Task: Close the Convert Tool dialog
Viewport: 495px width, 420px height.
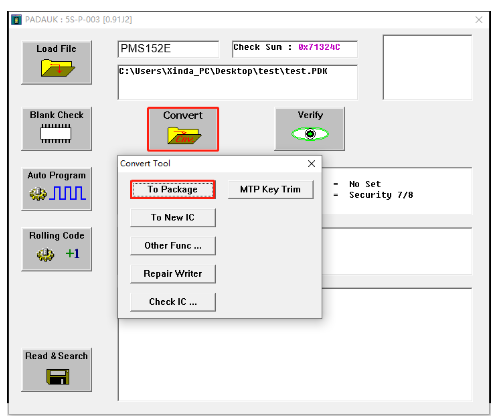Action: coord(311,164)
